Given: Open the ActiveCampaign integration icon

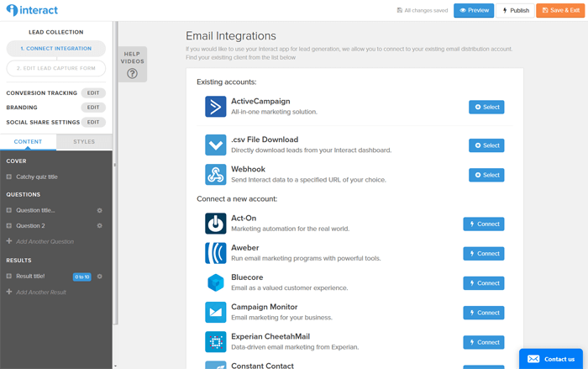Looking at the screenshot, I should (x=216, y=107).
